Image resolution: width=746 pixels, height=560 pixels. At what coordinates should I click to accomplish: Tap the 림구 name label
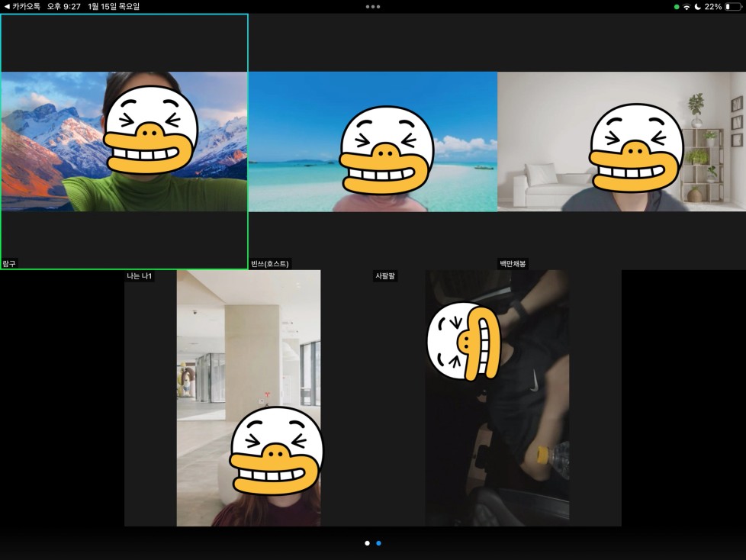9,264
